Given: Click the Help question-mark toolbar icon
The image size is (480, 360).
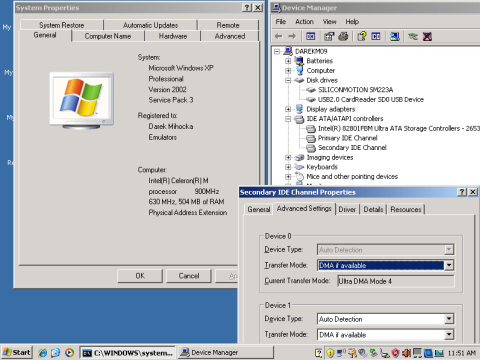Looking at the screenshot, I should 362,36.
